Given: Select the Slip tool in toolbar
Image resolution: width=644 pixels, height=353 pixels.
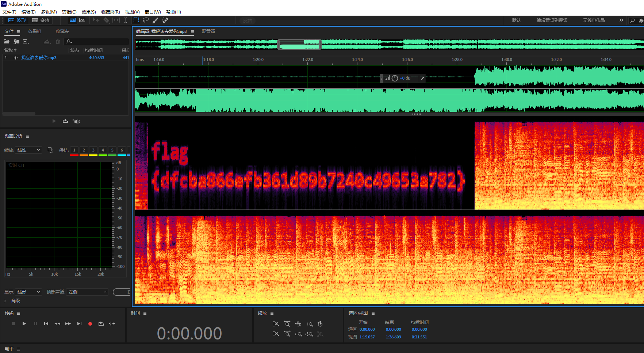Looking at the screenshot, I should point(116,20).
